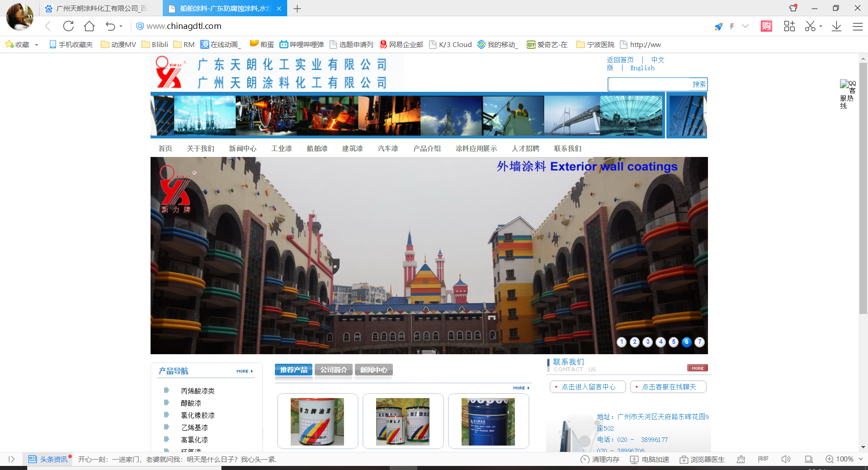The height and width of the screenshot is (470, 868).
Task: Click the 收藏 star favorites button
Action: [17, 44]
